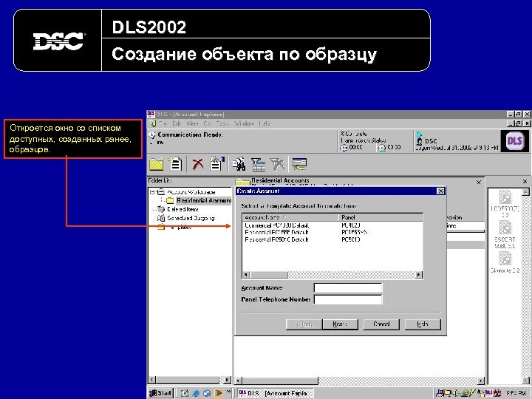The width and height of the screenshot is (532, 399).
Task: Click the red X delete toolbar icon
Action: tap(198, 164)
